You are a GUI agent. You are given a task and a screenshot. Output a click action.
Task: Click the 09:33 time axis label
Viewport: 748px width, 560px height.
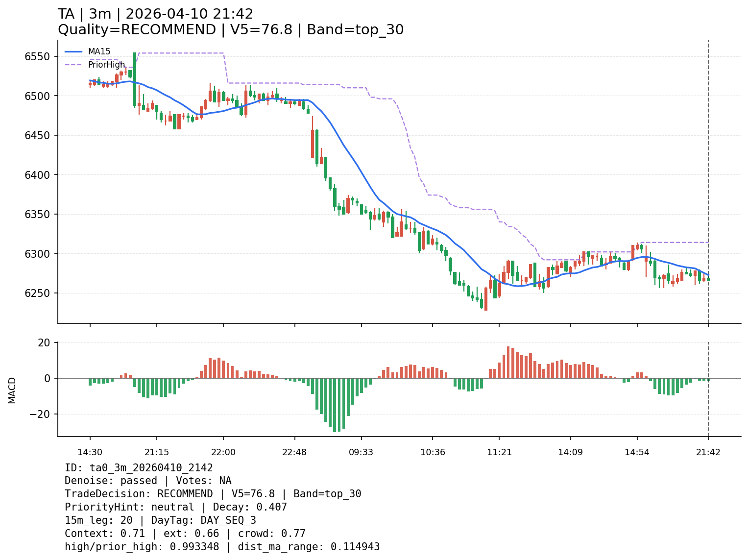tap(361, 452)
